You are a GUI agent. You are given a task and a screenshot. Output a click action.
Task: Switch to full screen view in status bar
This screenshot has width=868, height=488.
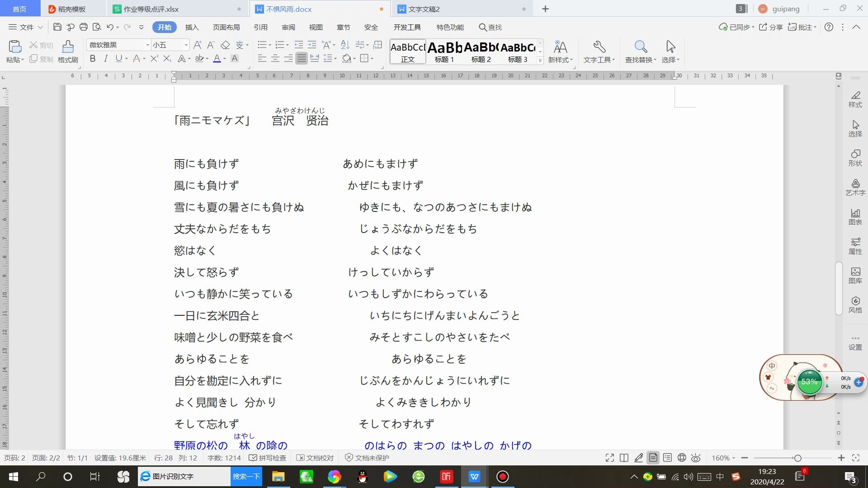(609, 458)
